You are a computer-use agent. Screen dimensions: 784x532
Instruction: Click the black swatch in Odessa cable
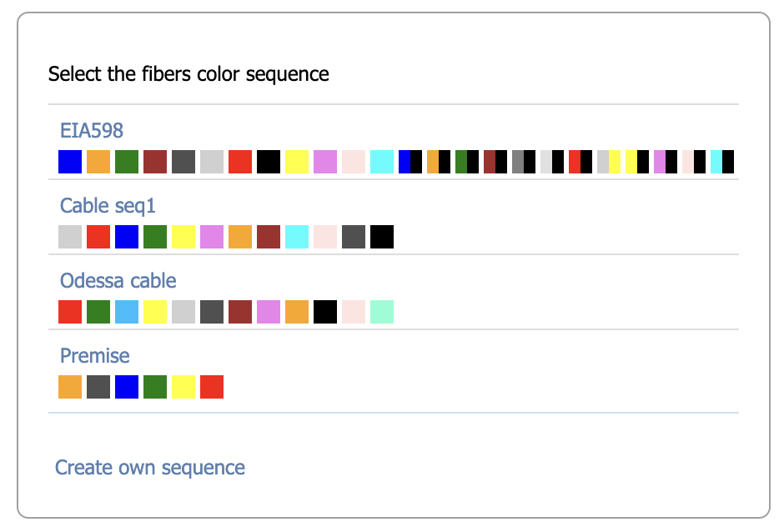pyautogui.click(x=325, y=312)
